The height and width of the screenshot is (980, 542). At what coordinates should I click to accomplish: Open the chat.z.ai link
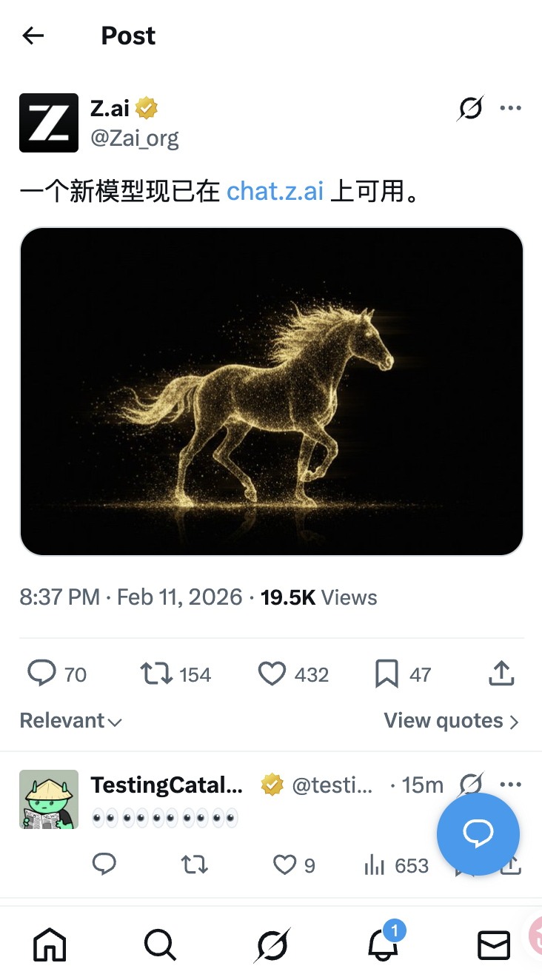point(275,191)
